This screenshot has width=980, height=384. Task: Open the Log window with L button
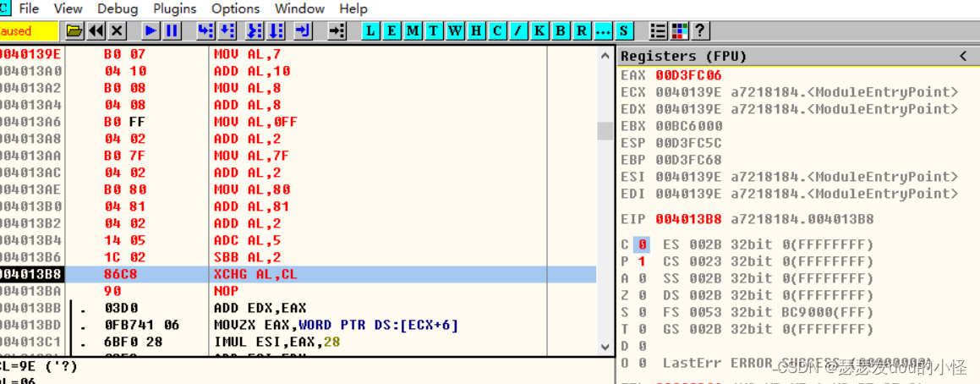click(371, 31)
